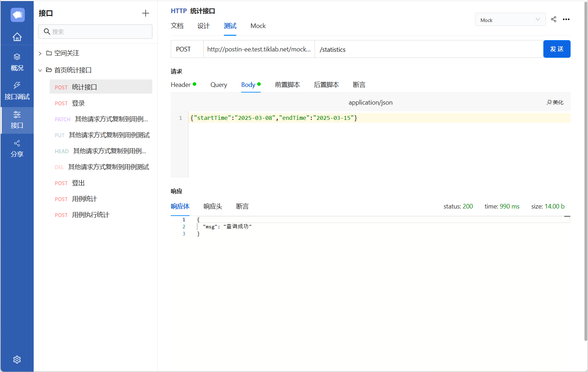Expand the 空间关注 folder

tap(40, 54)
